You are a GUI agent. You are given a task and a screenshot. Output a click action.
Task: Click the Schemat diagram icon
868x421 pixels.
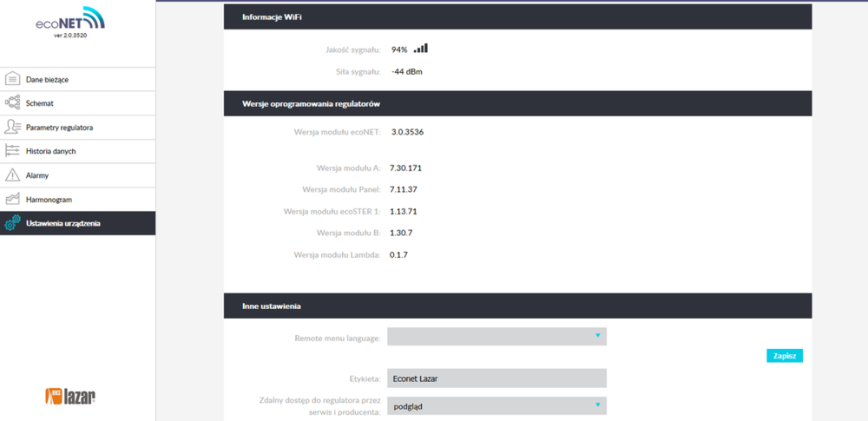point(12,103)
